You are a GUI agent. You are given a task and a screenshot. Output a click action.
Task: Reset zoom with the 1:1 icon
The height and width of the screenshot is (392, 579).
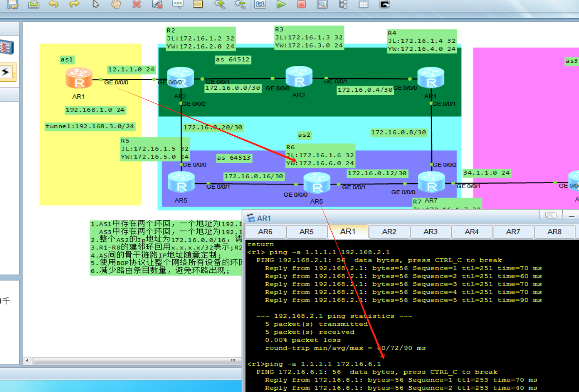click(x=260, y=4)
